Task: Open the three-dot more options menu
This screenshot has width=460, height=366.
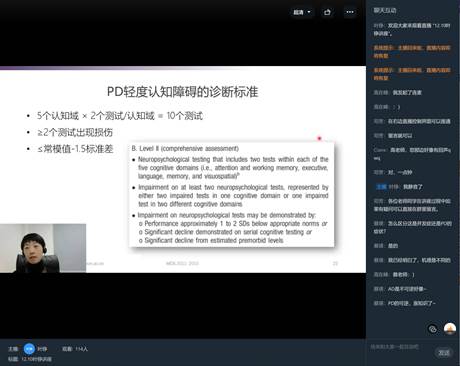Action: (350, 12)
